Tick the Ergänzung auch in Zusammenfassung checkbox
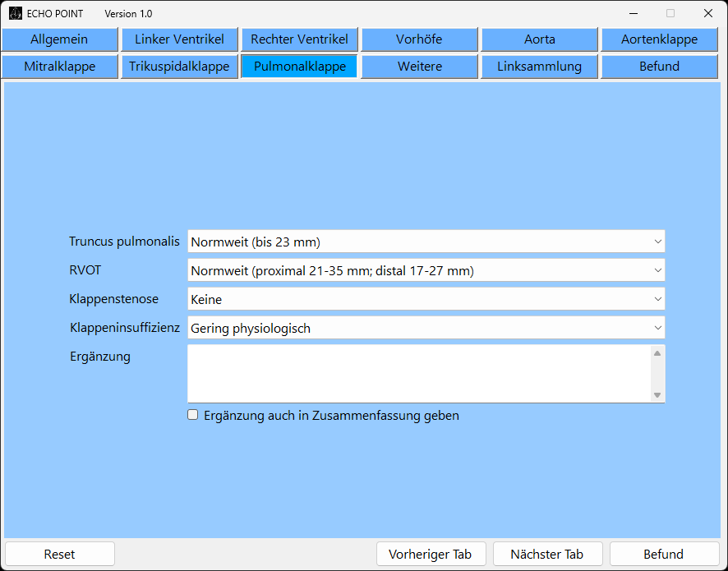This screenshot has width=728, height=571. [193, 415]
